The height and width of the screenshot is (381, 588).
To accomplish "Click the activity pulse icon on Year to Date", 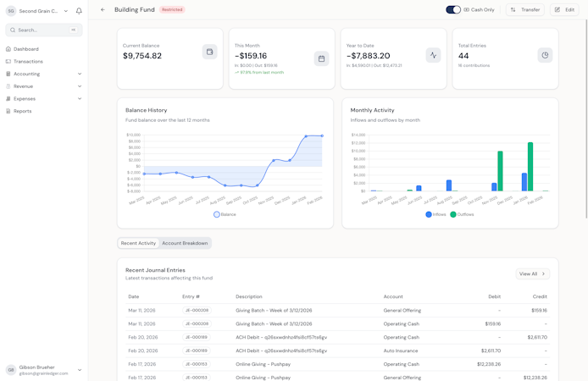I will coord(433,55).
